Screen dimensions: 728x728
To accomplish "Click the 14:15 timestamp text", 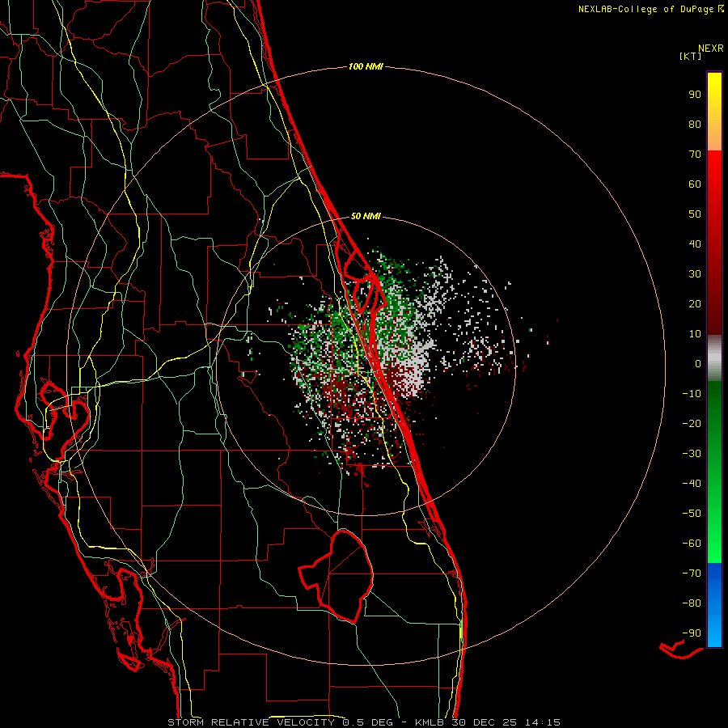I will click(x=543, y=722).
